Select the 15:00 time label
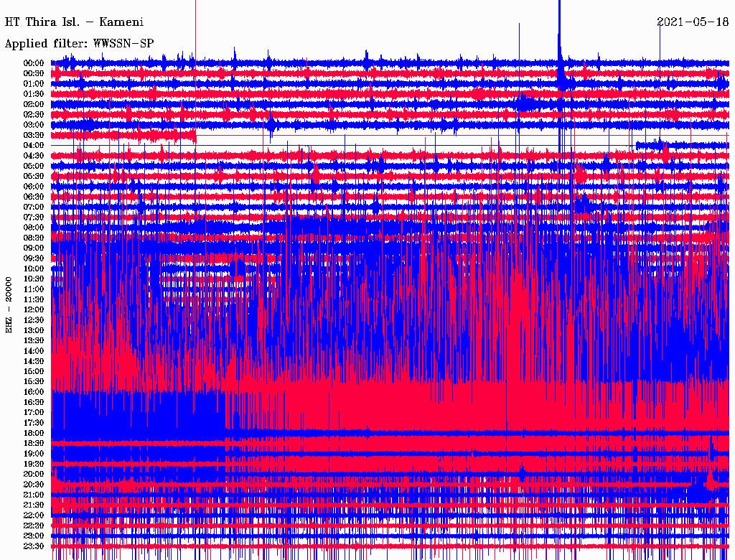Image resolution: width=735 pixels, height=560 pixels. [34, 371]
